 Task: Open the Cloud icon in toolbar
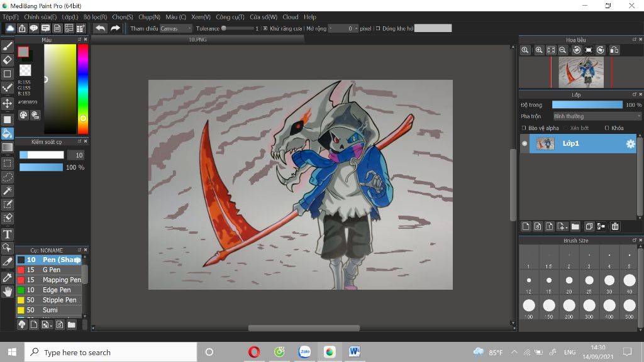10,28
